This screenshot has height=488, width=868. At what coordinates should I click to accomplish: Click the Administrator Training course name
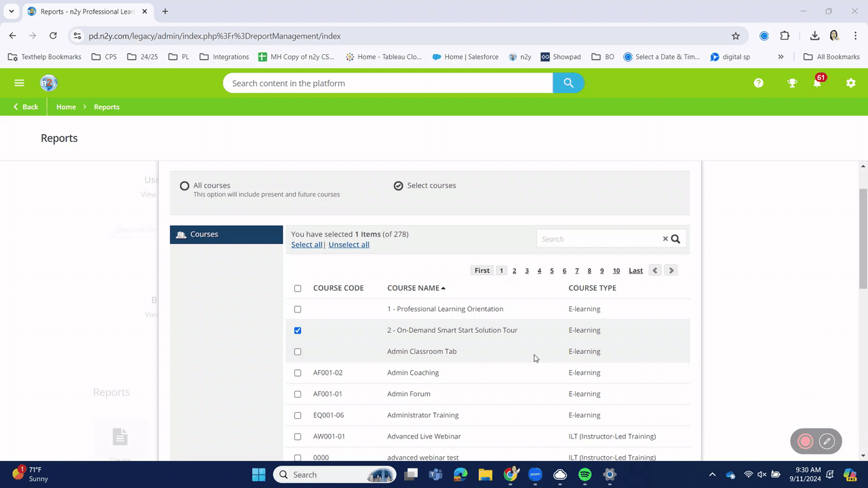[x=422, y=415]
